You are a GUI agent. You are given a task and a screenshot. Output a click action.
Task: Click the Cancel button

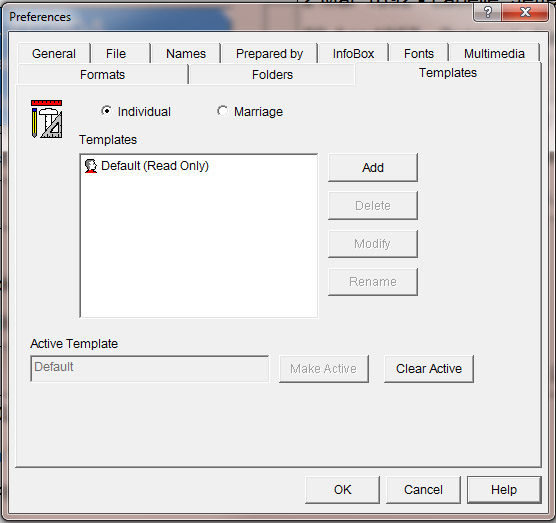tap(423, 490)
